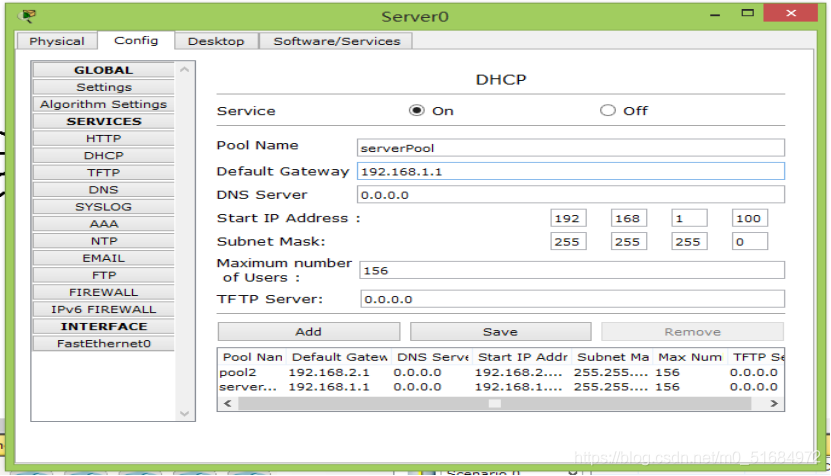
Task: Click the Max Number column header
Action: point(690,357)
